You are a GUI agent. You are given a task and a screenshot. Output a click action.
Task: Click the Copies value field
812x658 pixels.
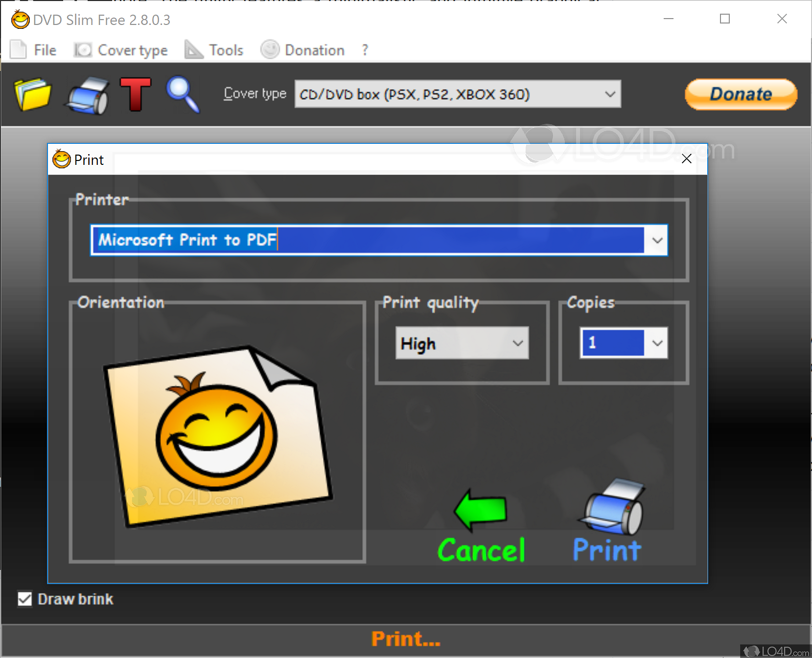[x=613, y=343]
